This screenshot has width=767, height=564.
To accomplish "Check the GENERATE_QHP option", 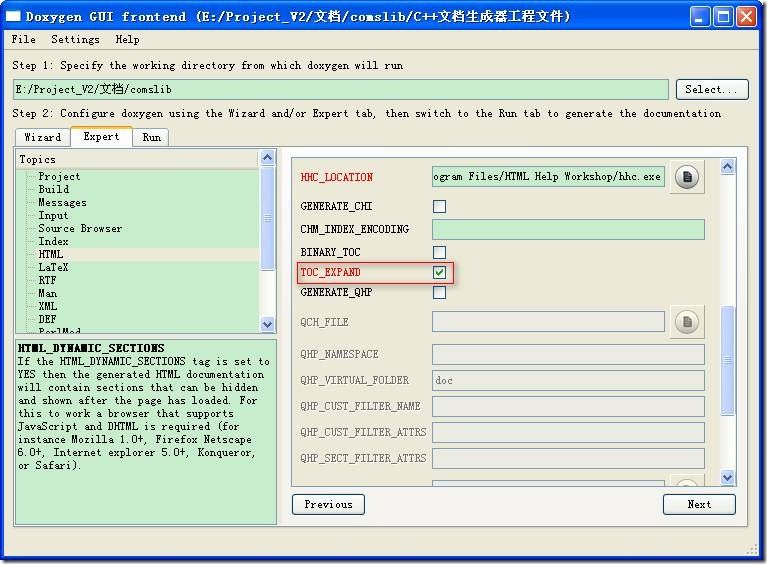I will [439, 293].
